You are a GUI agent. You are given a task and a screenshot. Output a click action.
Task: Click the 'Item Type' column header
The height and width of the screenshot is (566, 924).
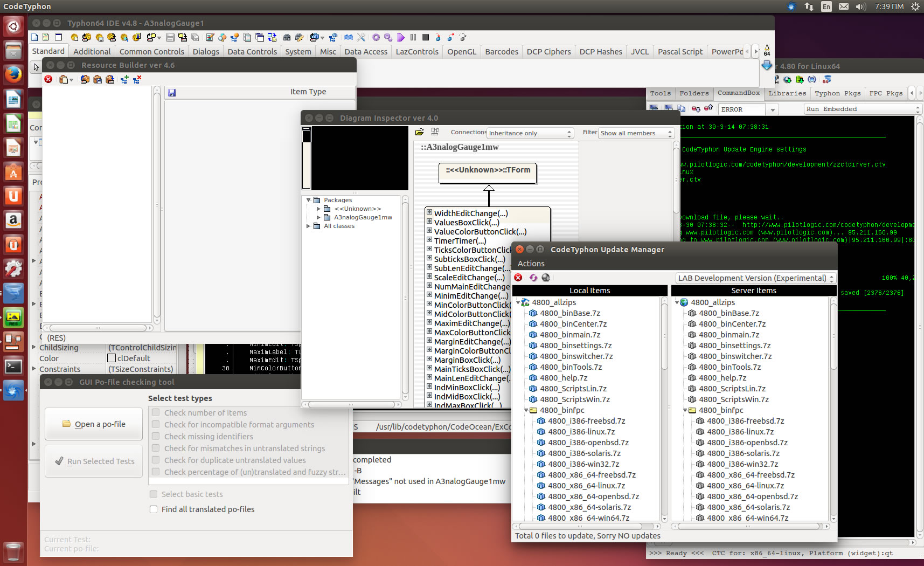(308, 92)
